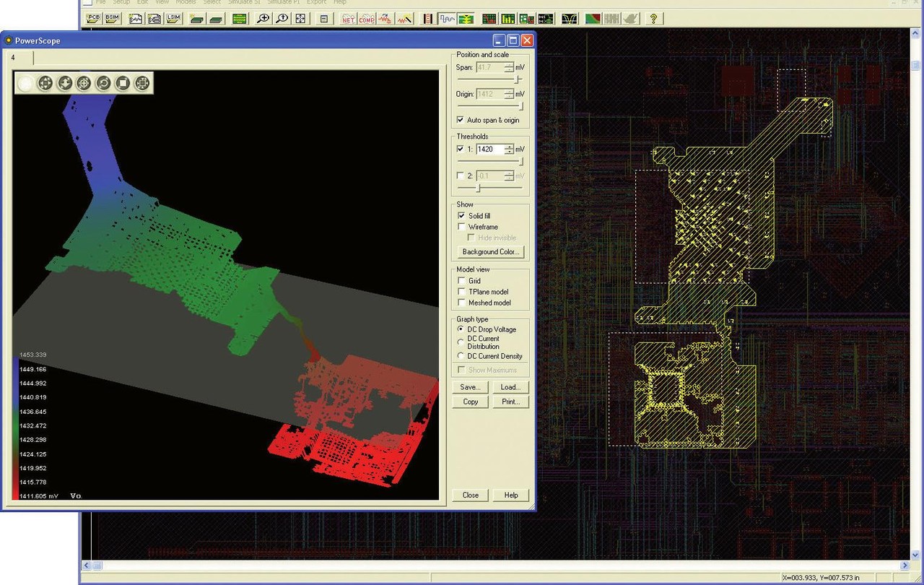Open the Models menu

point(186,2)
